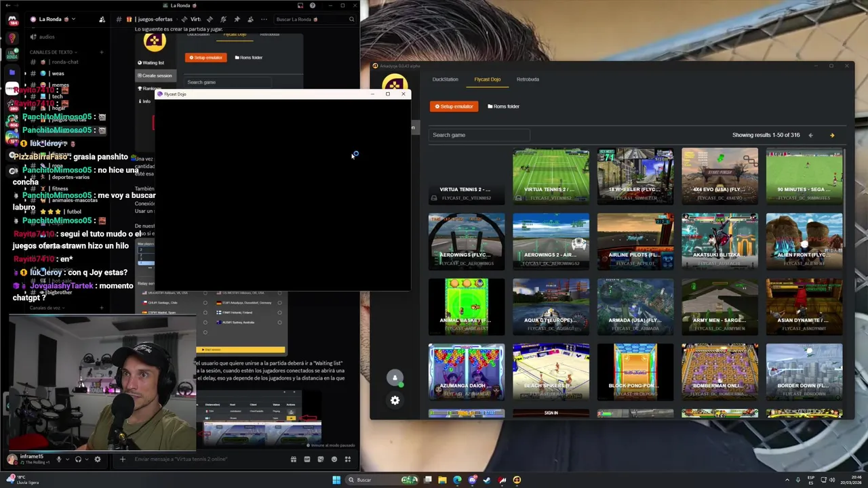Open the Windows Start button

[x=336, y=480]
